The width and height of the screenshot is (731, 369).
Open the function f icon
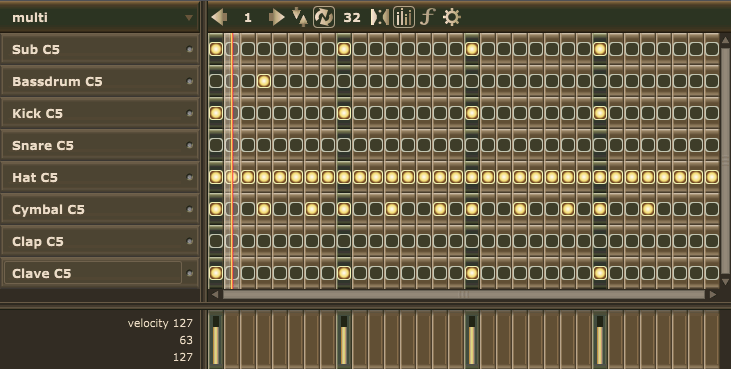428,18
